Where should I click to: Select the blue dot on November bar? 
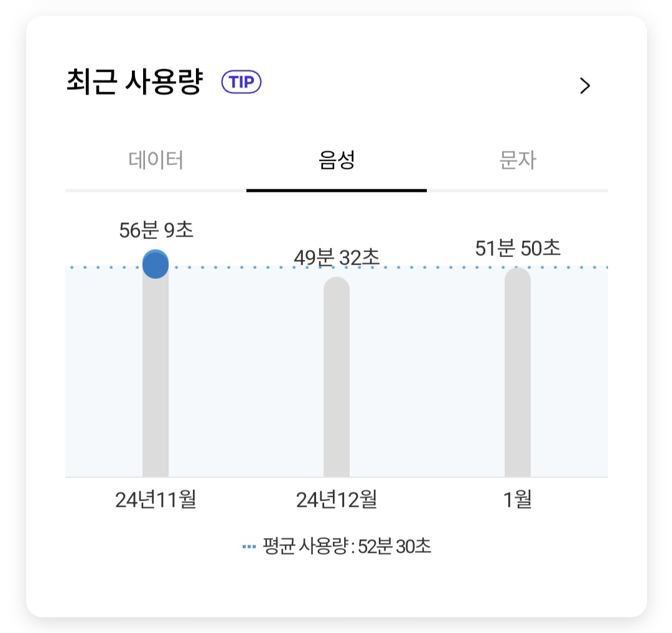coord(156,264)
